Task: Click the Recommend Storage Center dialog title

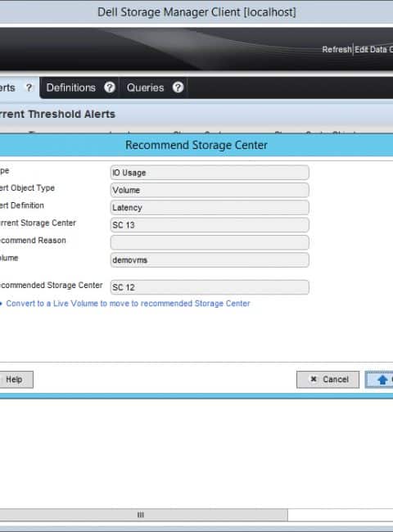Action: (196, 145)
